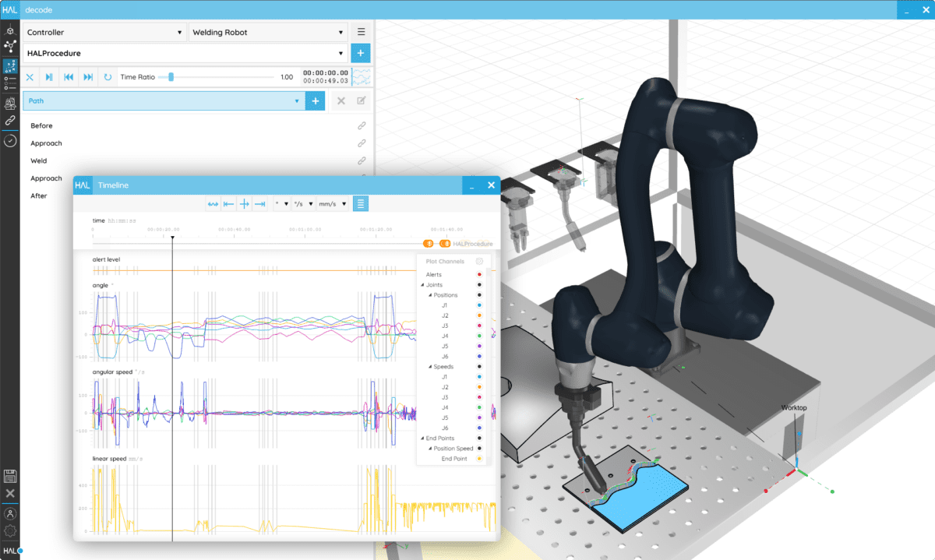Open the Welding Robot dropdown

pos(268,33)
